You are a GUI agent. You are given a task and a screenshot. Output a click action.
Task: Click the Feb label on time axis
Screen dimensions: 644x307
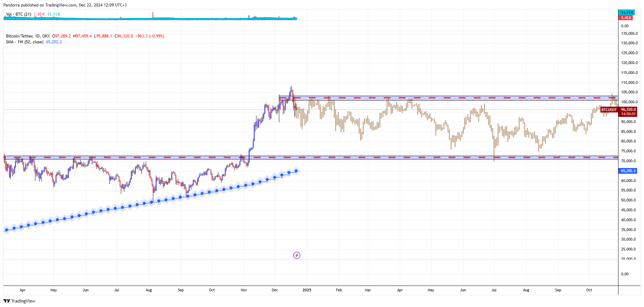(x=339, y=290)
